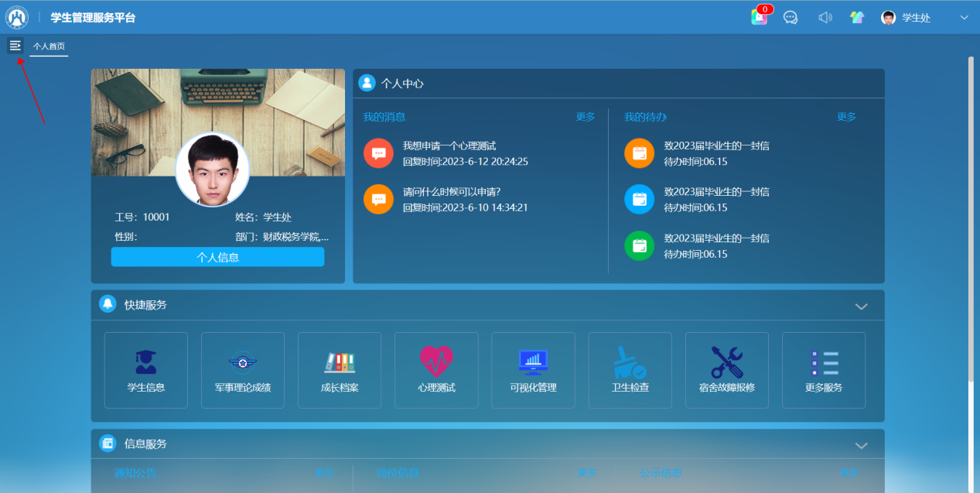The image size is (980, 493).
Task: Collapse the 信息服务 panel
Action: point(861,445)
